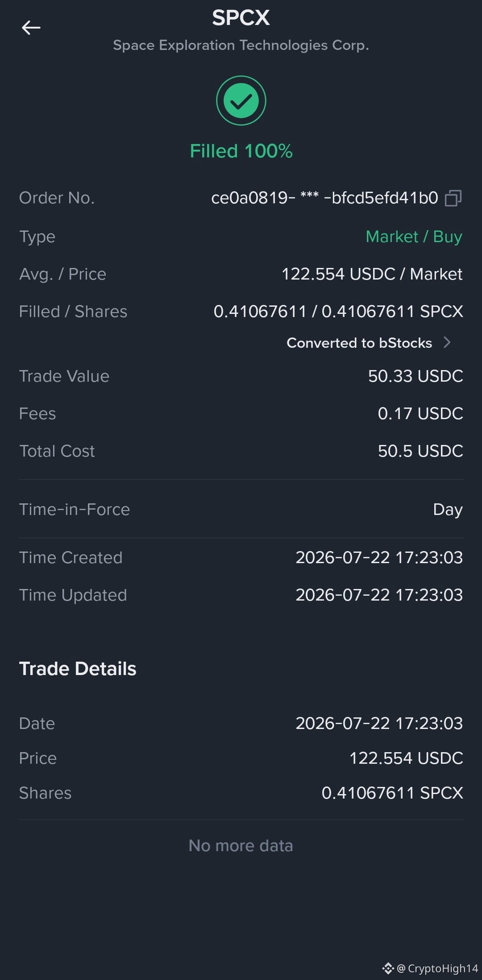
Task: Select the Total Cost 50.5 USDC
Action: [x=420, y=451]
